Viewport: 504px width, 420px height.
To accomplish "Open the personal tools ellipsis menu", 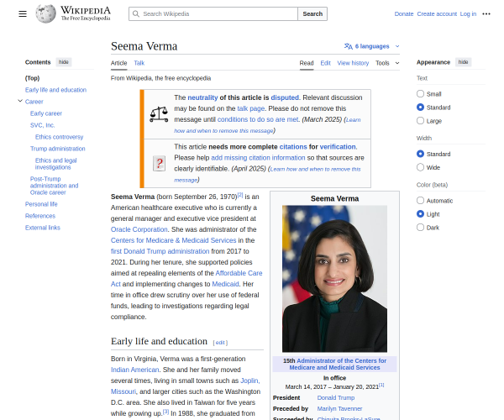I will 486,13.
